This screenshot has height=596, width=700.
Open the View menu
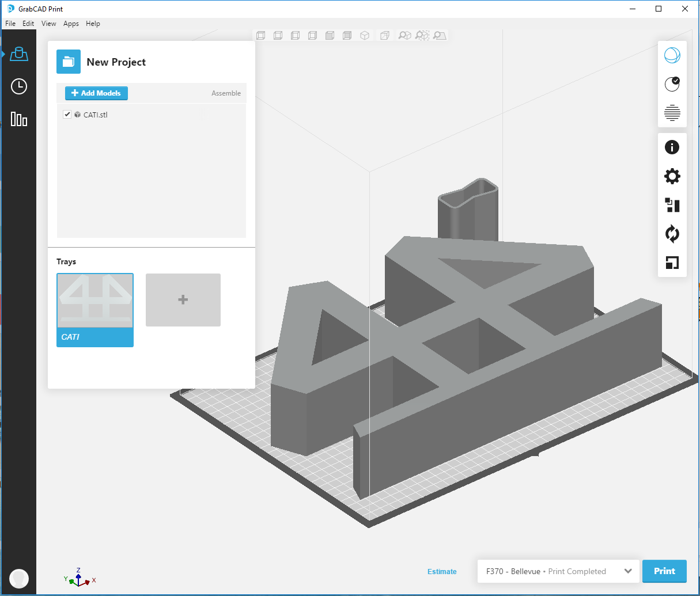(x=49, y=24)
